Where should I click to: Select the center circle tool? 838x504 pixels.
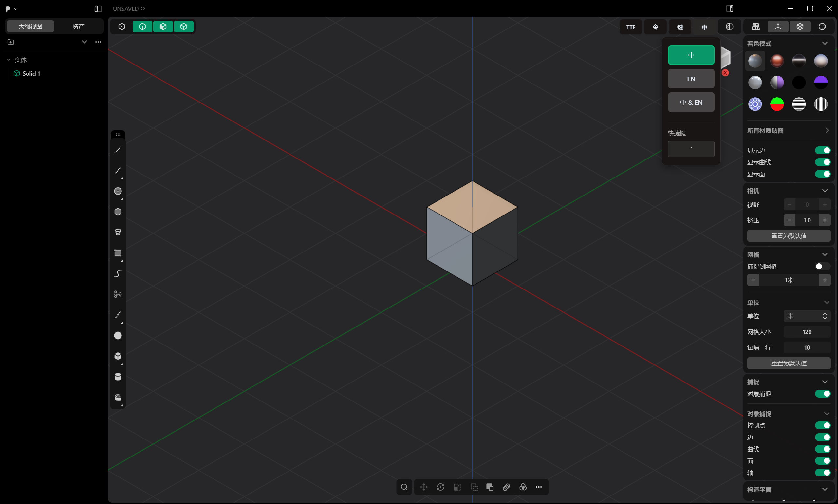click(x=118, y=191)
